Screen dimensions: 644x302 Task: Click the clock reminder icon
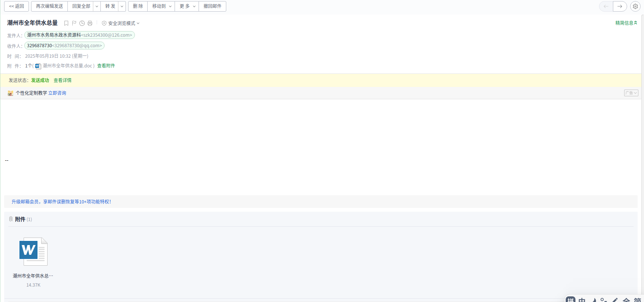[82, 23]
